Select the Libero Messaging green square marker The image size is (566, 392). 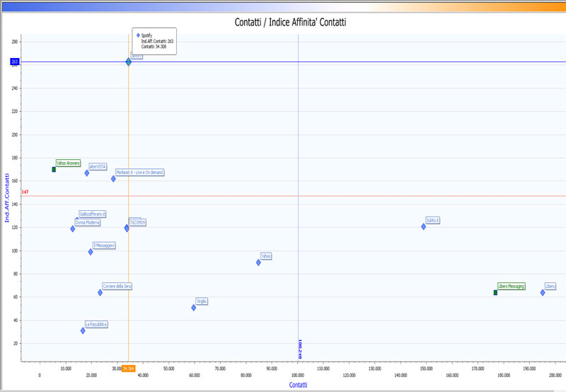pos(495,292)
